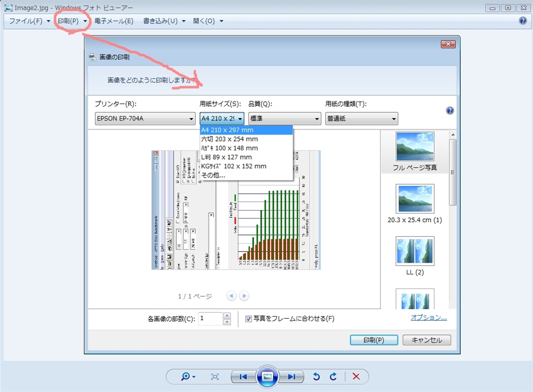533x392 pixels.
Task: Open the EPSON EP-704A printer dropdown
Action: (145, 119)
